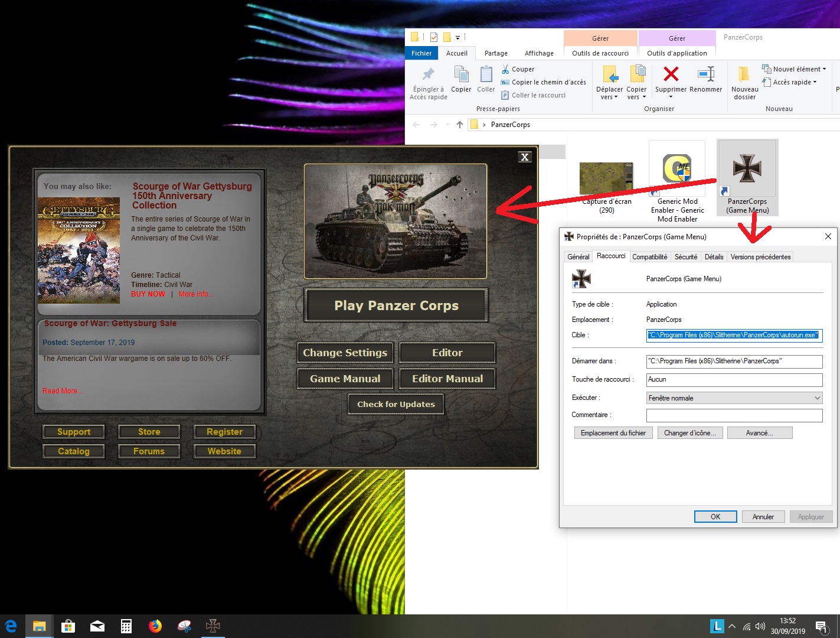Click the Forums button

[149, 451]
